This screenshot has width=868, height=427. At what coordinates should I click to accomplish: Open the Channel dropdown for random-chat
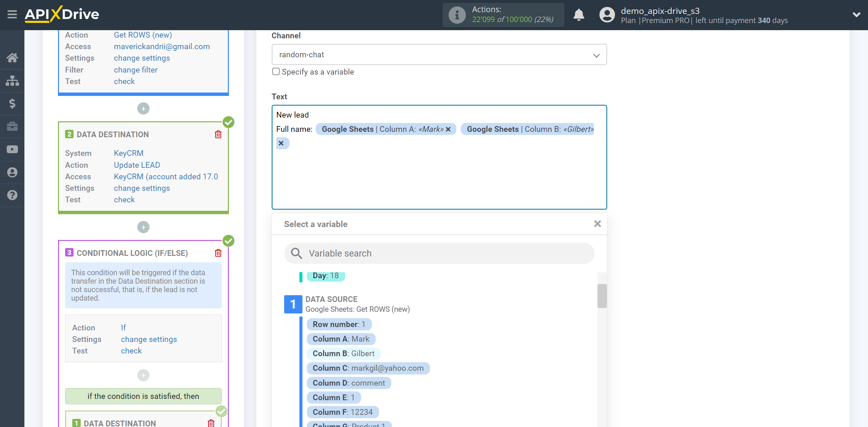tap(438, 54)
